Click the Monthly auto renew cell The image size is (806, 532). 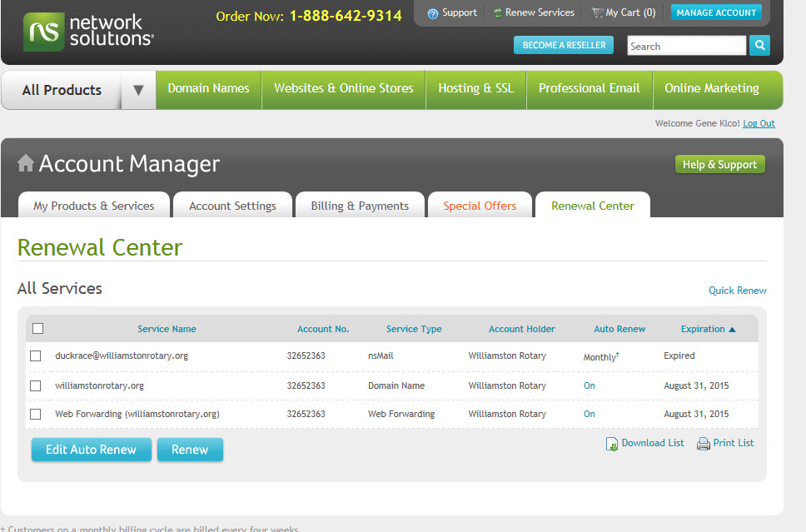point(601,356)
